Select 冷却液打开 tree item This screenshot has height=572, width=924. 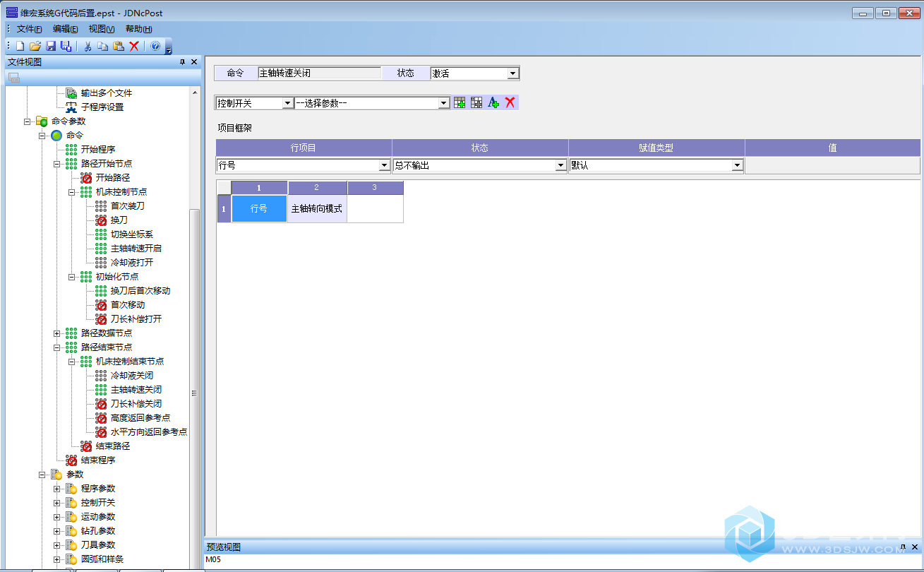pyautogui.click(x=132, y=263)
